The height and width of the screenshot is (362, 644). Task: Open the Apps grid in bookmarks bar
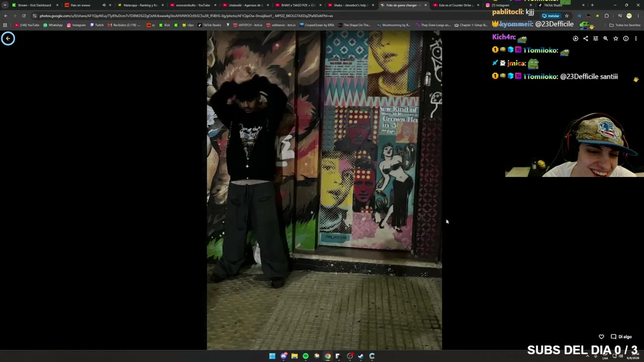(x=5, y=25)
